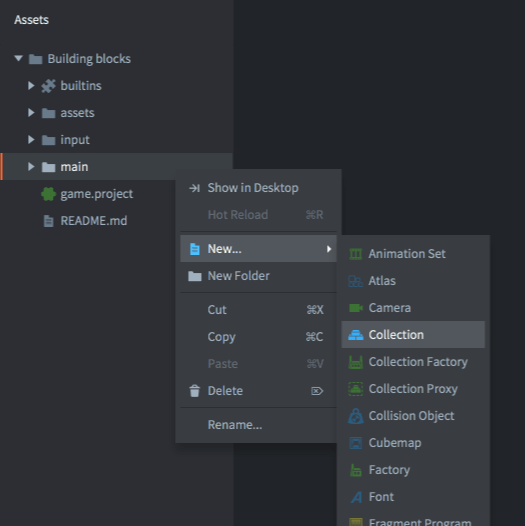Create a new Camera component

coord(413,308)
